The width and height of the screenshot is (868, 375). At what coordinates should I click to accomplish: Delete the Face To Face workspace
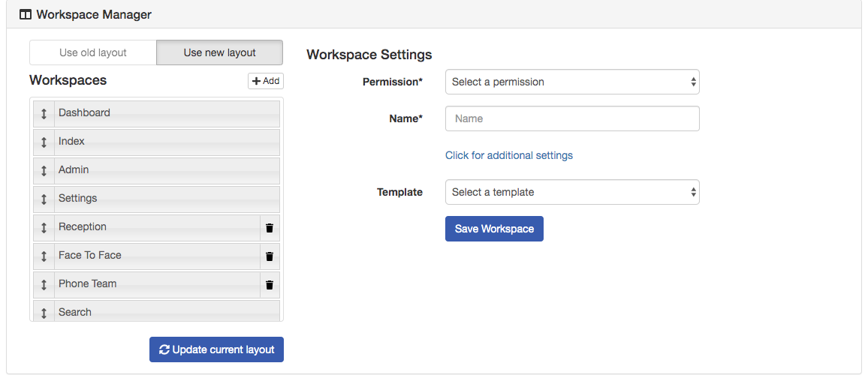[270, 256]
